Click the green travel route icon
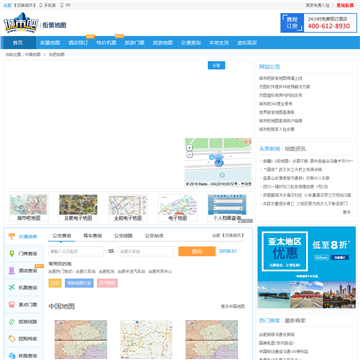360x360 pixels. (x=12, y=322)
